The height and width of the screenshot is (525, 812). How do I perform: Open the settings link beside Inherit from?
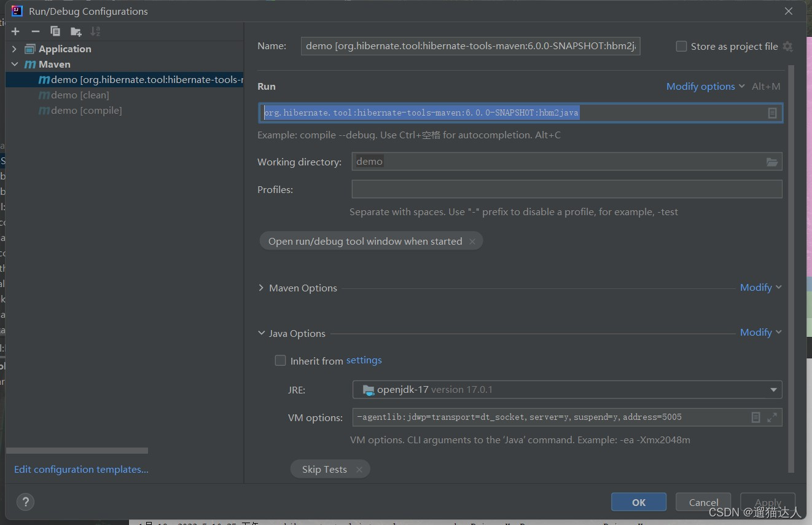[364, 360]
